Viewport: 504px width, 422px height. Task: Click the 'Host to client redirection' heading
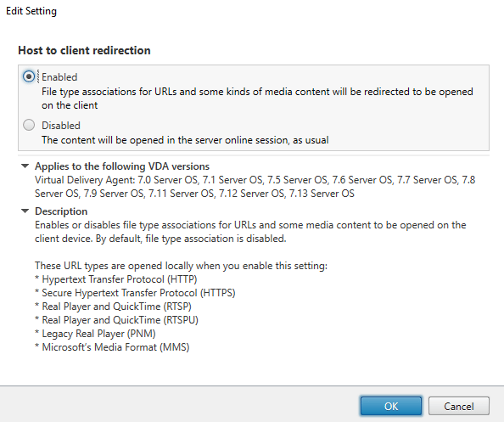coord(84,50)
